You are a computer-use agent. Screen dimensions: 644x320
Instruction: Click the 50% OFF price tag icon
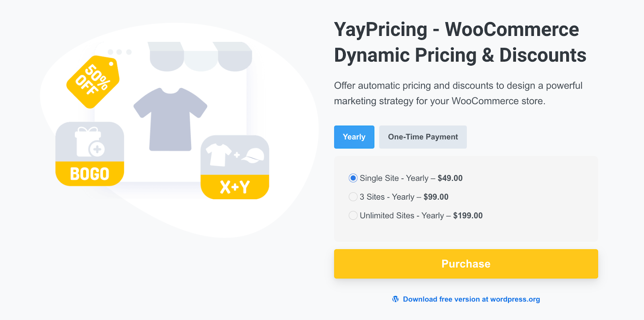[x=92, y=83]
